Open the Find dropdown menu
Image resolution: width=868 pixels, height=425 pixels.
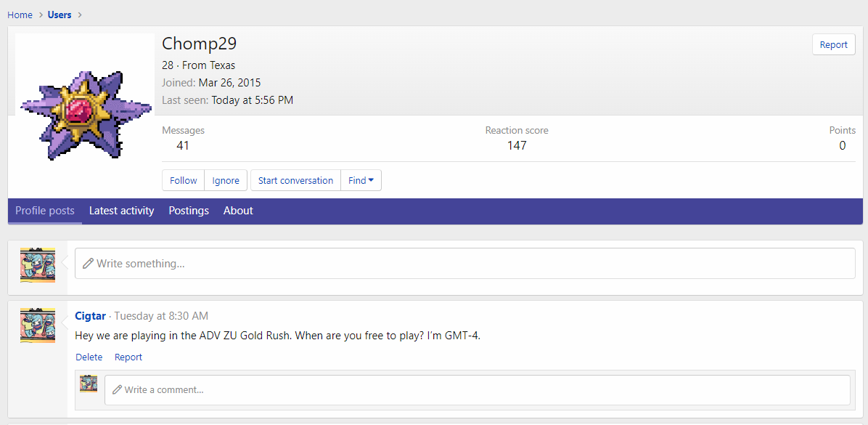[361, 180]
